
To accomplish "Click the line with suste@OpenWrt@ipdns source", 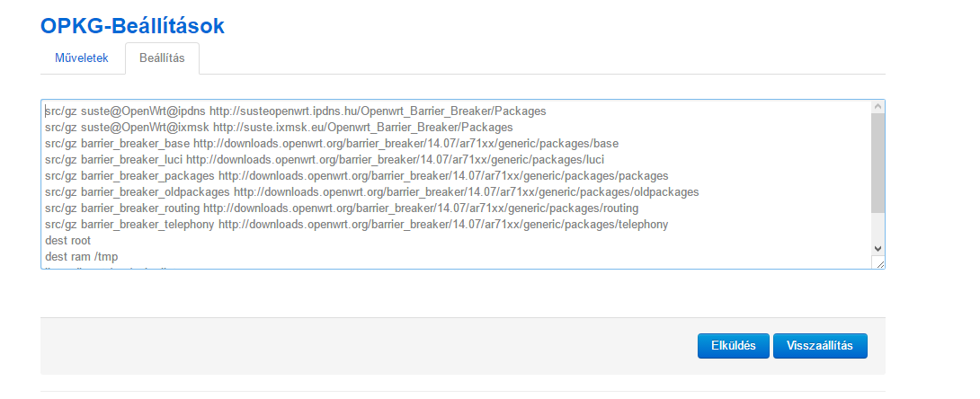I will (296, 111).
